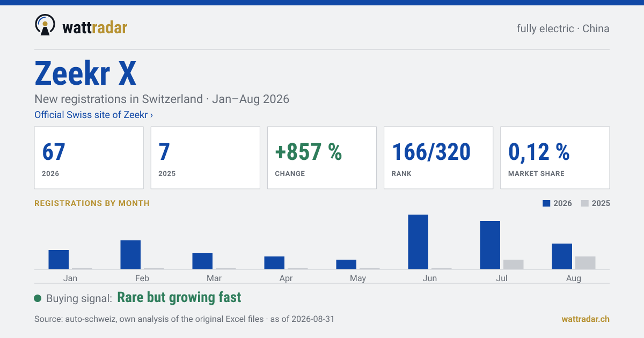Select the 'fully electric · China' label
The width and height of the screenshot is (644, 338).
(563, 28)
